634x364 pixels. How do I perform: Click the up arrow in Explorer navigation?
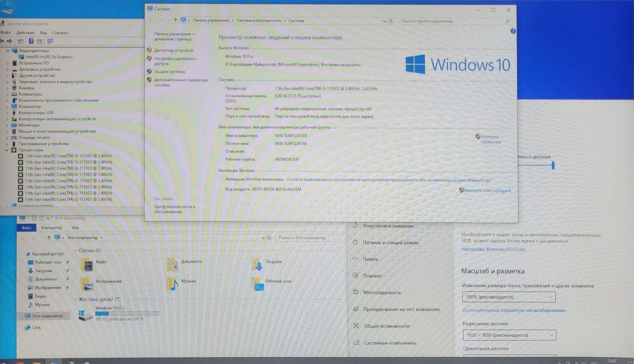click(49, 238)
